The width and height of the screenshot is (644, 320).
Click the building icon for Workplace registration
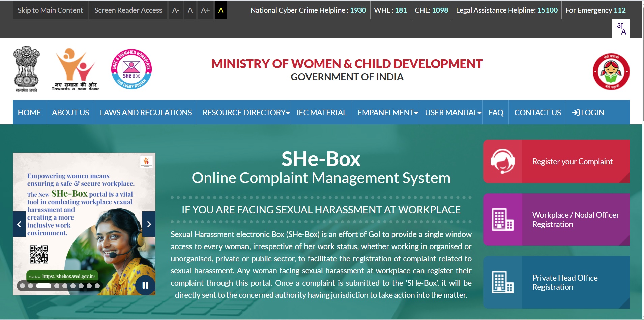coord(502,220)
